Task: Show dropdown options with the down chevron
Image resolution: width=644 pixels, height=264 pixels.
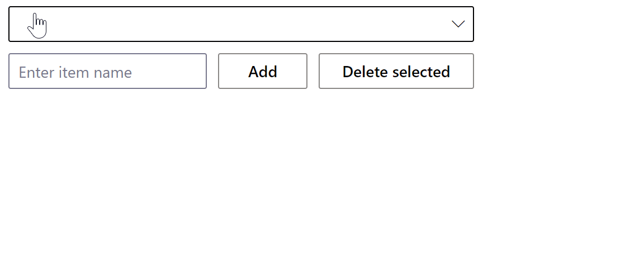Action: tap(458, 23)
